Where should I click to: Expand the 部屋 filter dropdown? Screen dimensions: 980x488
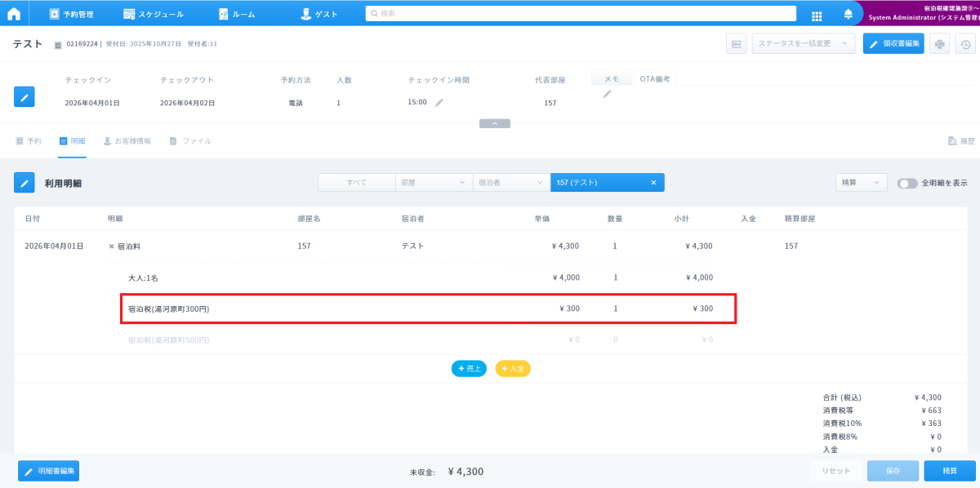[433, 183]
